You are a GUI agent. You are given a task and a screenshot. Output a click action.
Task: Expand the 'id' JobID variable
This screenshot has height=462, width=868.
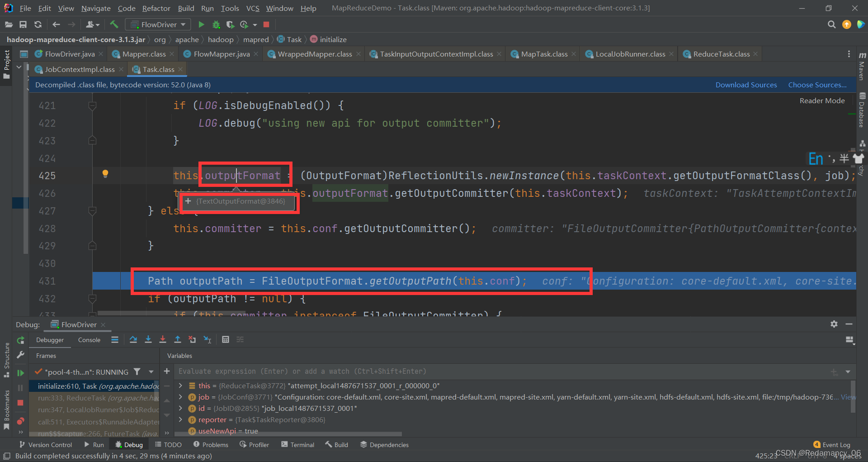180,408
